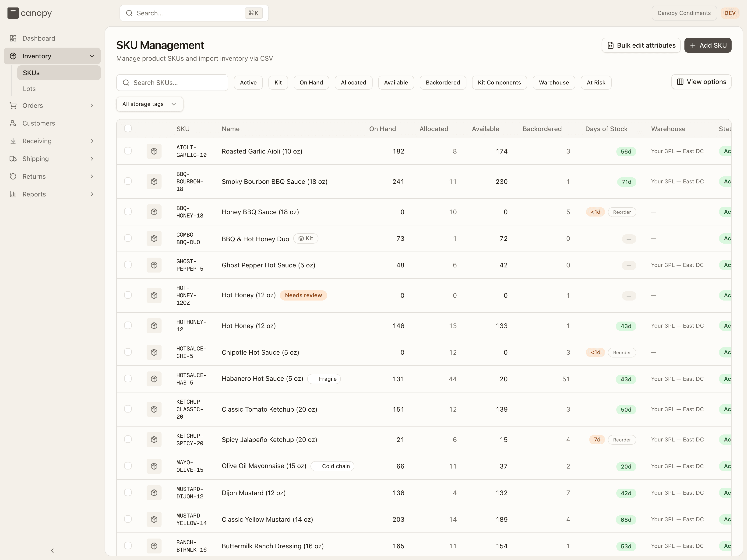Click the Inventory box icon
The image size is (747, 560).
coord(13,56)
